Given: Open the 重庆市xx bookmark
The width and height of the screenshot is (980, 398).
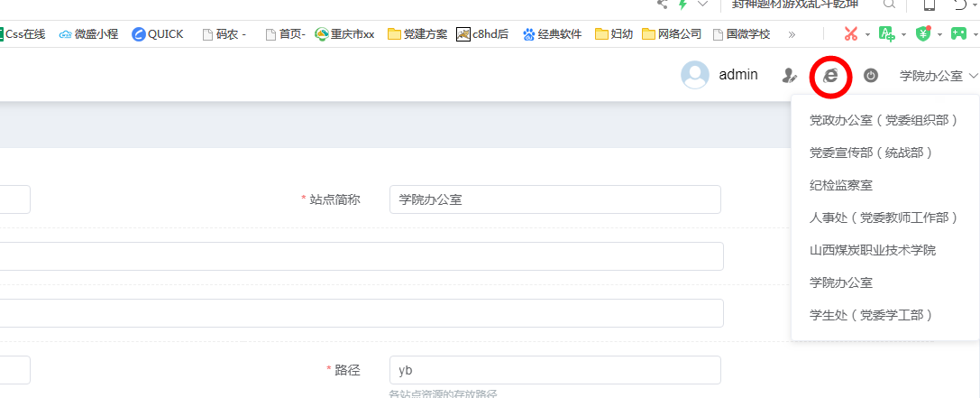Looking at the screenshot, I should pos(344,33).
